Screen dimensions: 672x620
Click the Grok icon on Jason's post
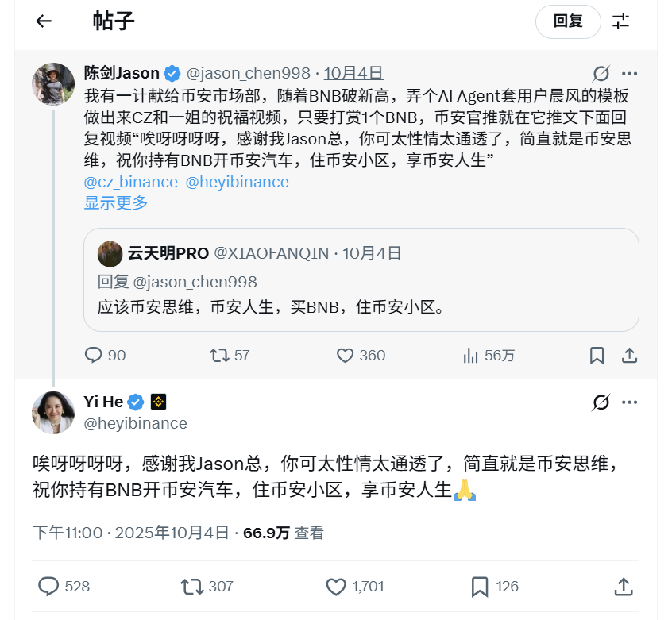click(601, 74)
